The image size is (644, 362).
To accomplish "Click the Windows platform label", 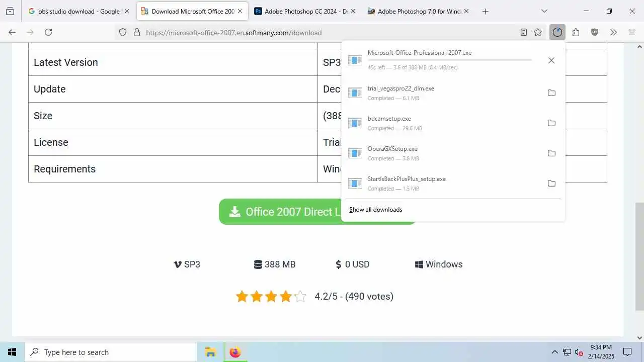I will pos(439,264).
